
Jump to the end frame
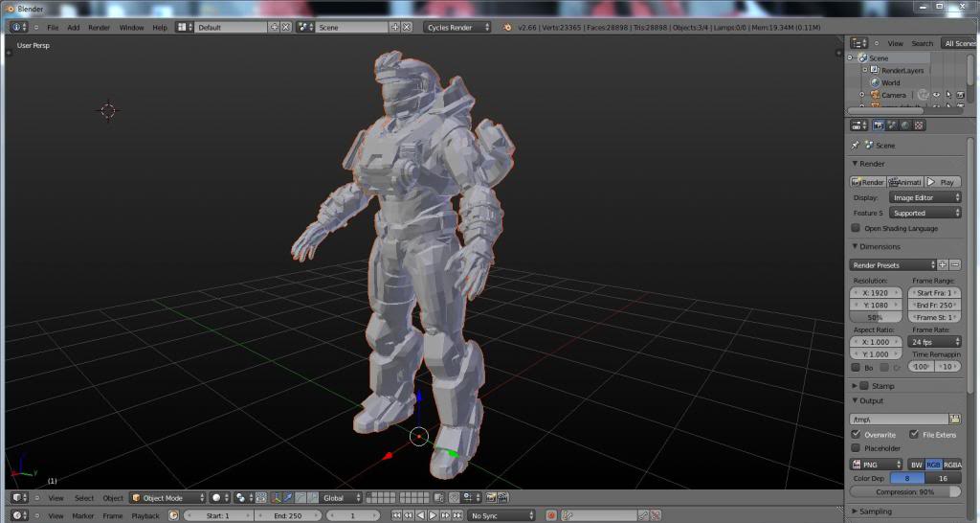pos(457,515)
